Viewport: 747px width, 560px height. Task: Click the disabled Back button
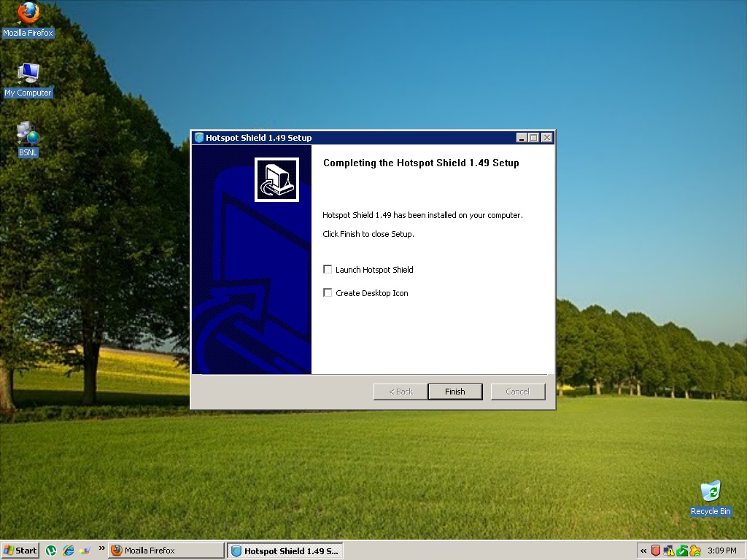(x=400, y=392)
